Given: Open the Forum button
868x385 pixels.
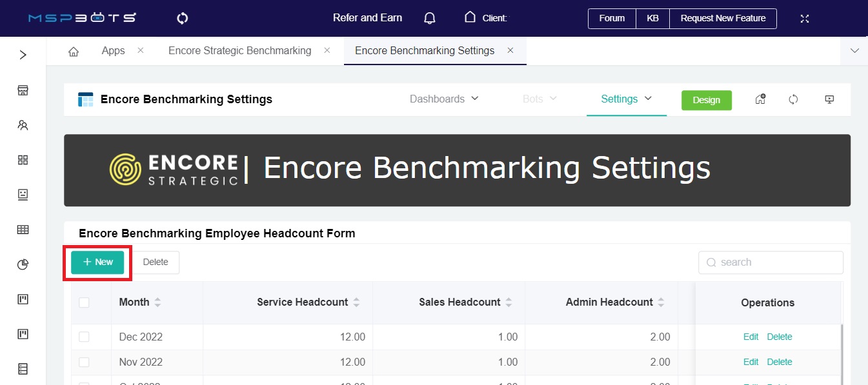Looking at the screenshot, I should click(612, 18).
